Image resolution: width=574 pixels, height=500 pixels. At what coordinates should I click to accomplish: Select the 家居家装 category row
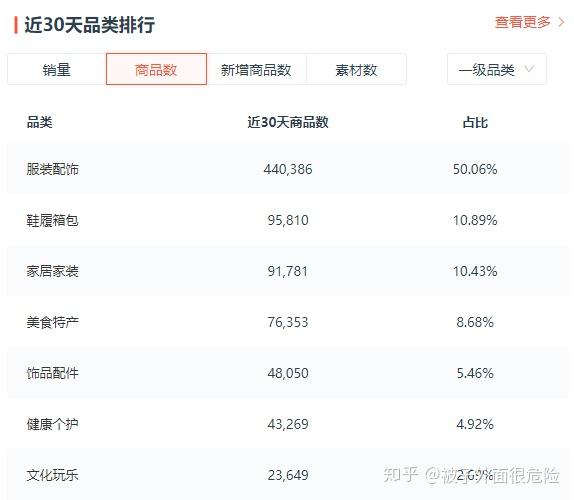coord(288,271)
